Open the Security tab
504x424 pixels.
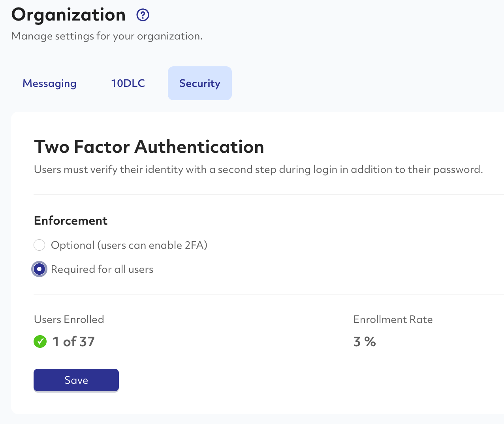click(x=199, y=83)
